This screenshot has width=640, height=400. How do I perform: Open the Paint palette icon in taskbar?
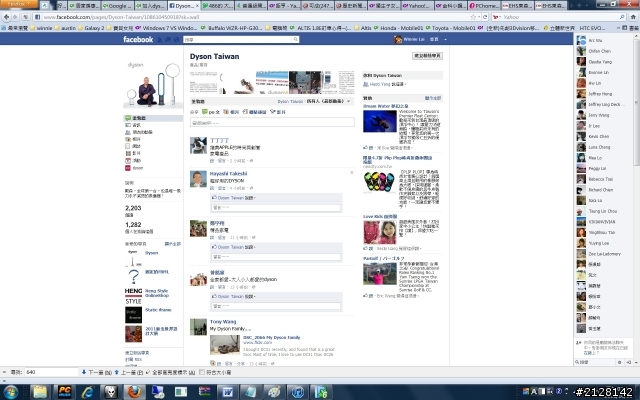(274, 392)
